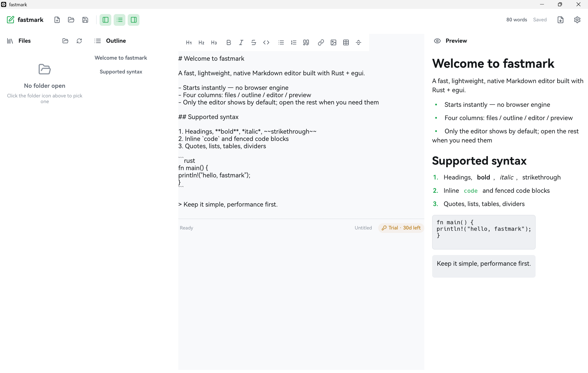Click the large empty-folder icon
Screen dimensions: 588x373
(45, 69)
